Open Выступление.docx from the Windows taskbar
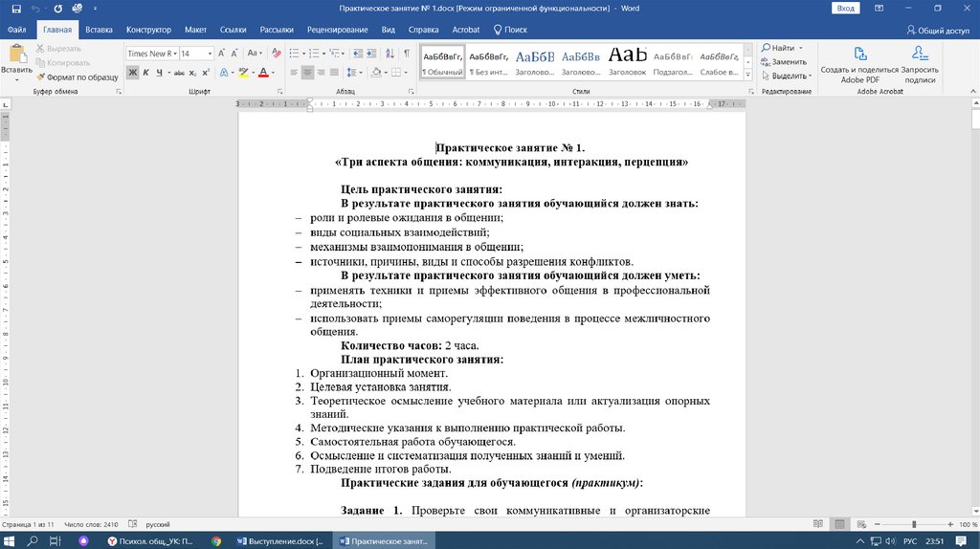Viewport: 980px width, 549px height. [x=279, y=540]
